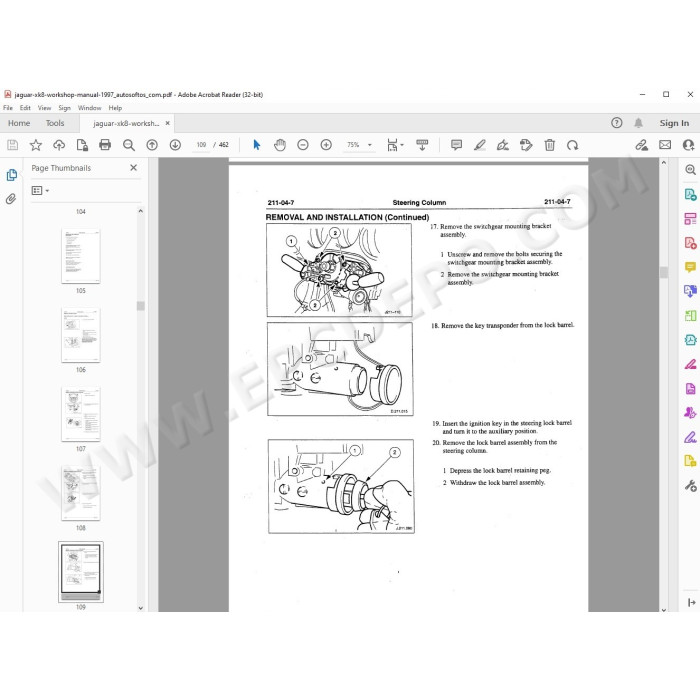
Task: Zoom out with the minus button
Action: tap(303, 145)
